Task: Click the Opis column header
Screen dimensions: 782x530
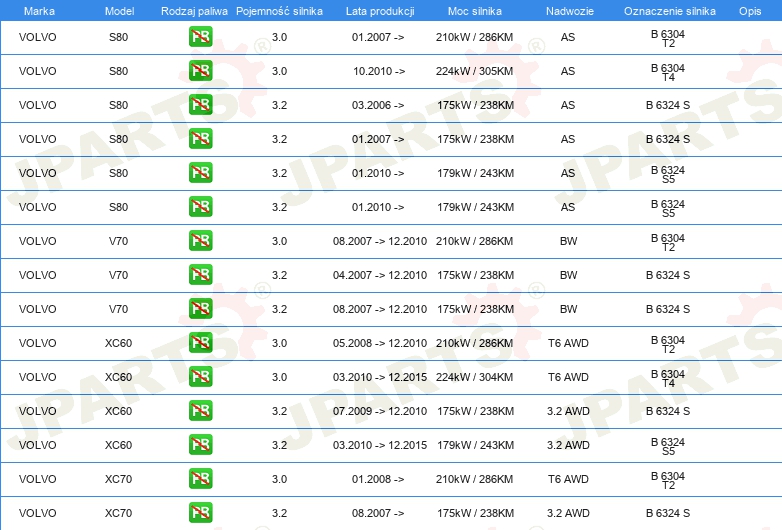Action: pos(750,11)
